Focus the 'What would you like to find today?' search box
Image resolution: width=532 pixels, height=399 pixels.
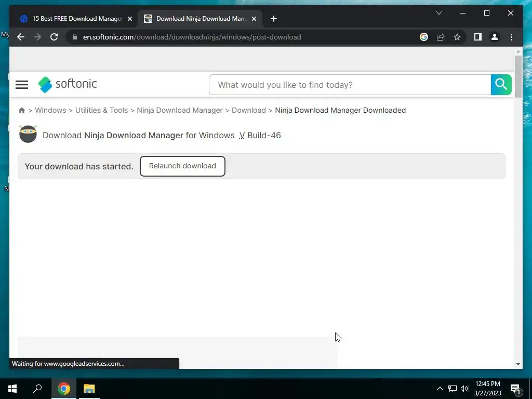click(350, 85)
